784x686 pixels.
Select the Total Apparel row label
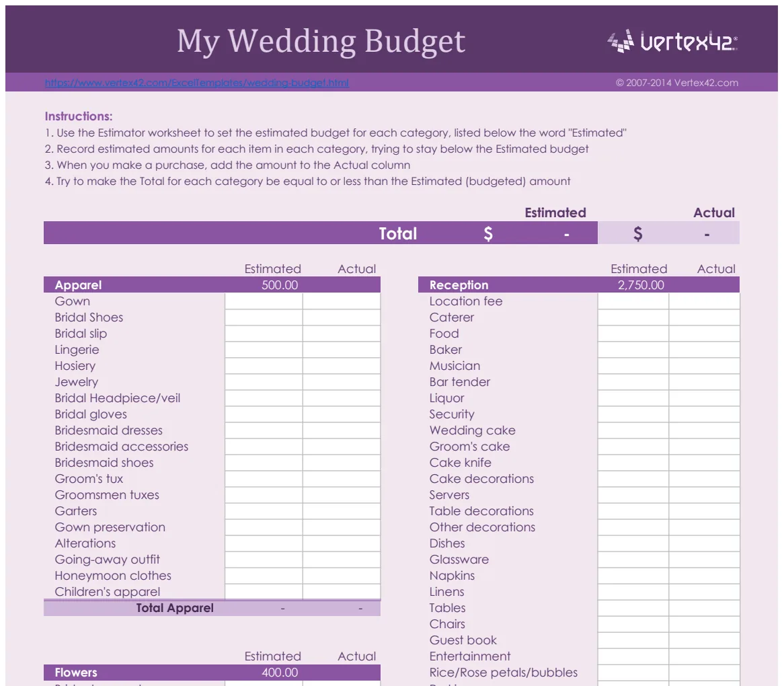[175, 608]
